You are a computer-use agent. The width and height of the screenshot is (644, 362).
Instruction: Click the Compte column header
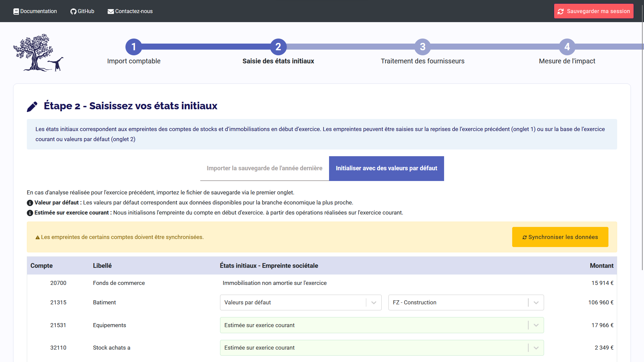tap(42, 266)
